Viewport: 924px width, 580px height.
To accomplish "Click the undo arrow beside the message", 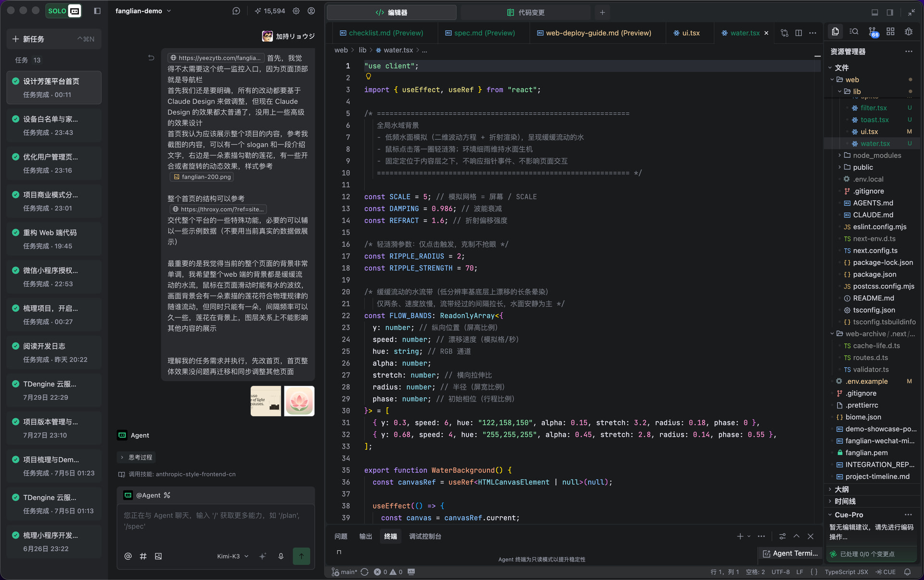I will coord(151,58).
